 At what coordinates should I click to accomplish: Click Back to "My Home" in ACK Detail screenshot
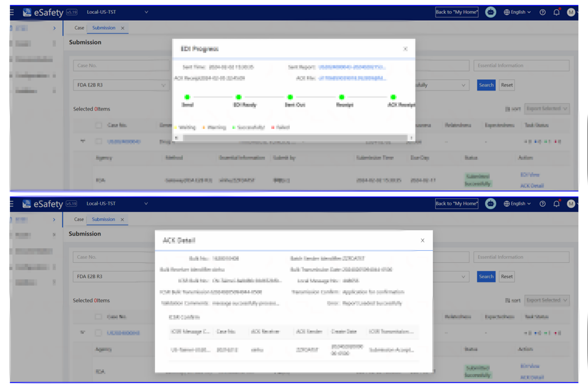(457, 204)
